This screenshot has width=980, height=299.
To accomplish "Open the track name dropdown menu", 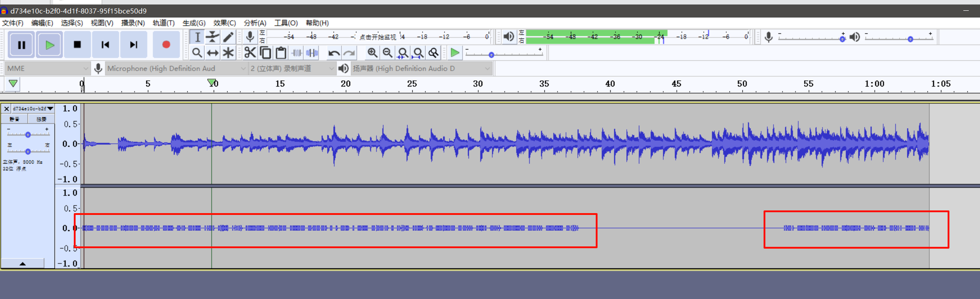I will 33,109.
